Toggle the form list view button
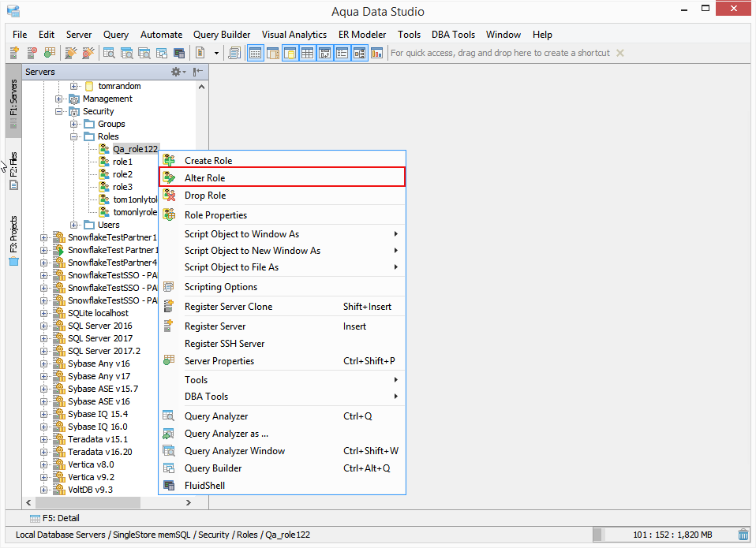This screenshot has width=756, height=548. pyautogui.click(x=342, y=53)
